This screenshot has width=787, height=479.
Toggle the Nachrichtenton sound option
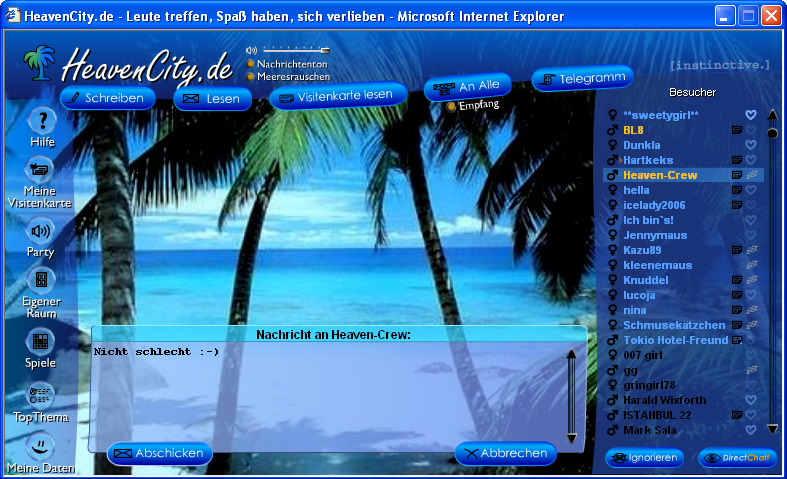[250, 64]
